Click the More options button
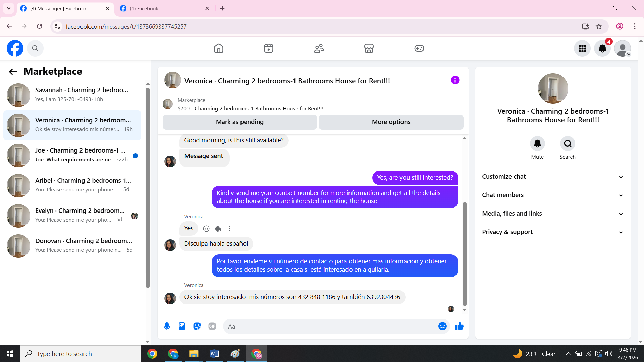644x362 pixels. tap(391, 122)
